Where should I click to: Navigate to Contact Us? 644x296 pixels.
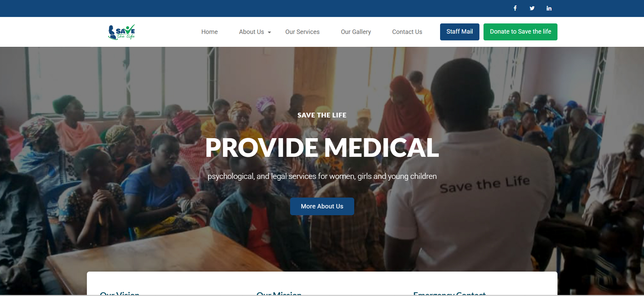tap(407, 32)
